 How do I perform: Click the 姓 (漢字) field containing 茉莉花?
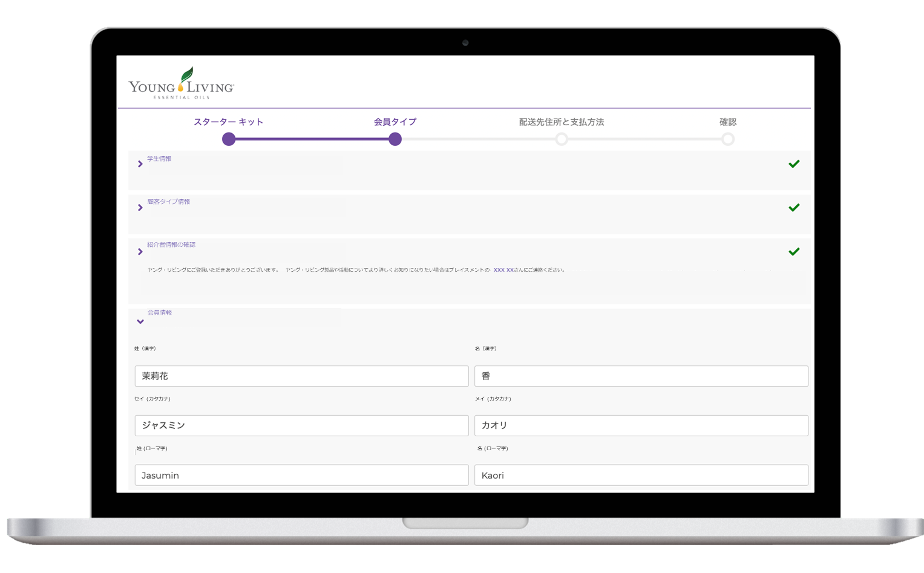(x=301, y=376)
